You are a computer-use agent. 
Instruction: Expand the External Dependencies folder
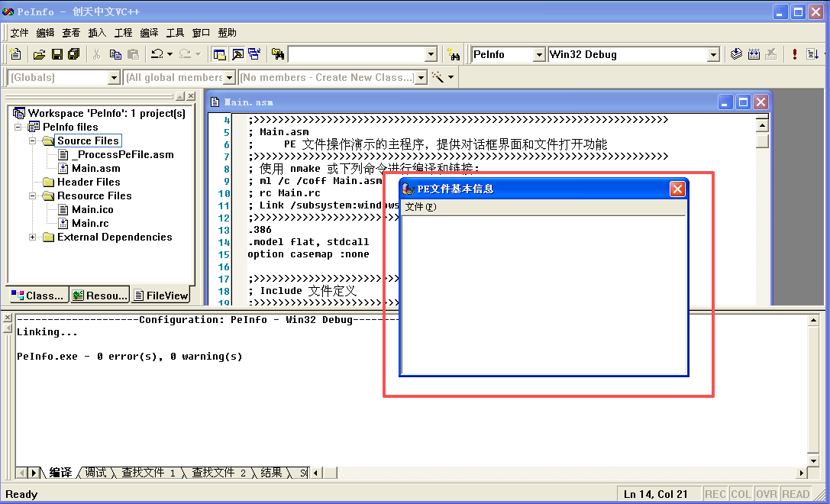pos(32,237)
